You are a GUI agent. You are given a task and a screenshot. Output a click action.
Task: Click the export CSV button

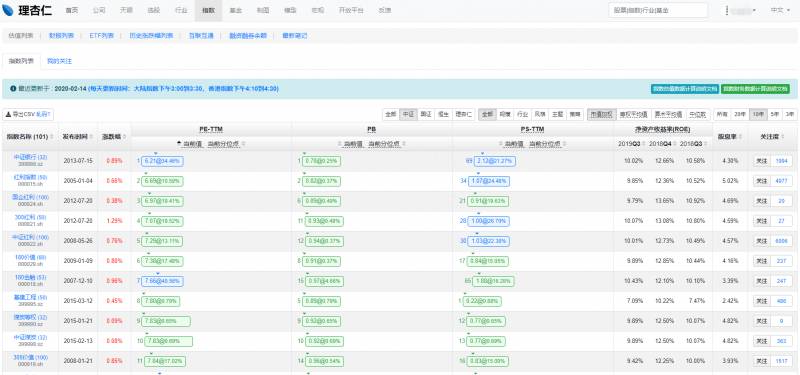(x=29, y=115)
